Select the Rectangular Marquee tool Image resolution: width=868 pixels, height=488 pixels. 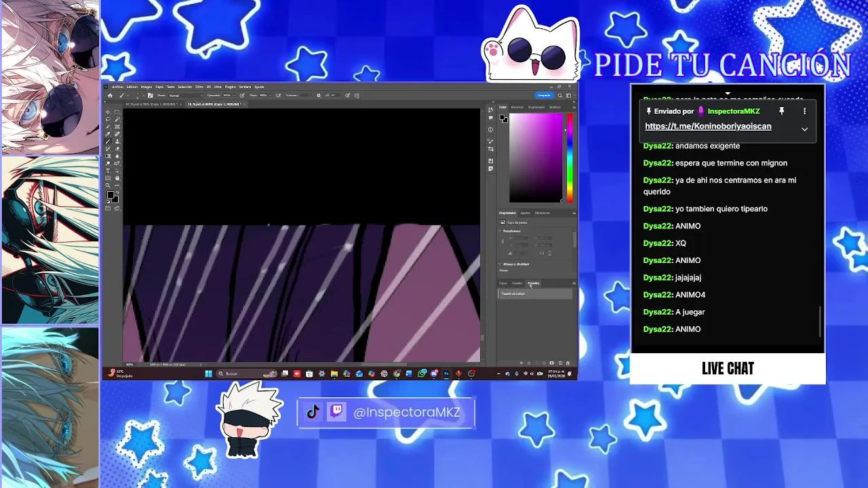click(x=117, y=112)
